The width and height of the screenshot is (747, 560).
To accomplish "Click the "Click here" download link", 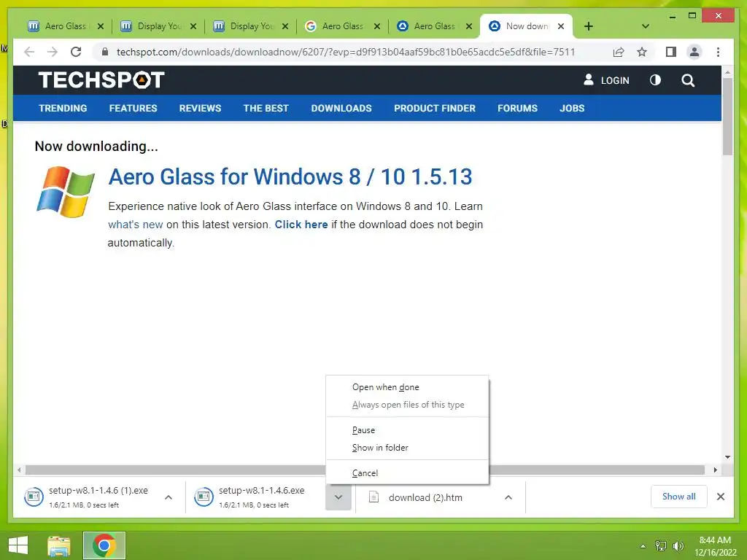I will pyautogui.click(x=301, y=225).
